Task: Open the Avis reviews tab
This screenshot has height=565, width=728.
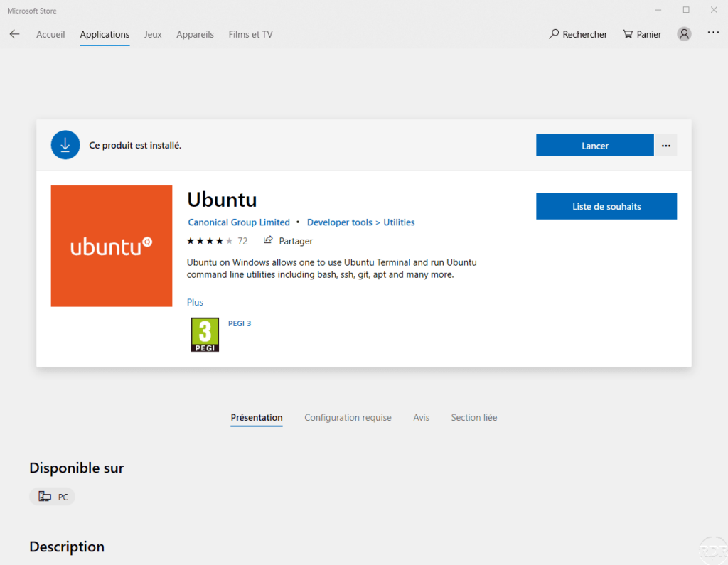Action: tap(421, 418)
